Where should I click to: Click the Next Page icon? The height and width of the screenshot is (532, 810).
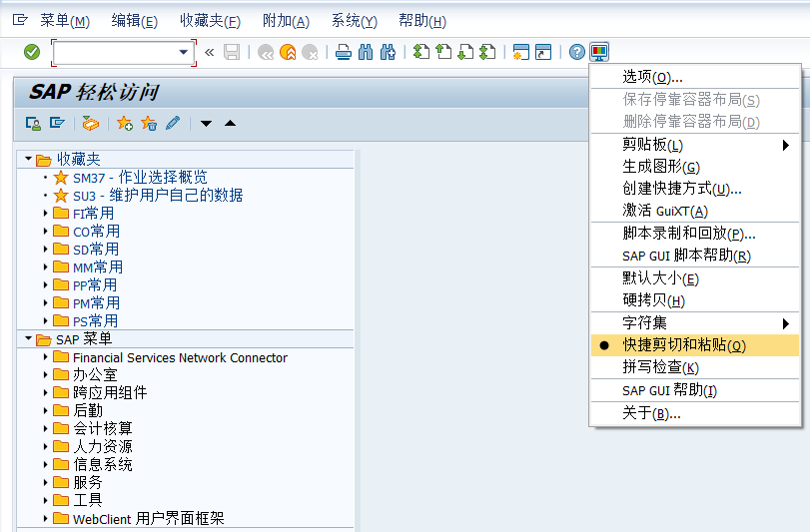[465, 52]
